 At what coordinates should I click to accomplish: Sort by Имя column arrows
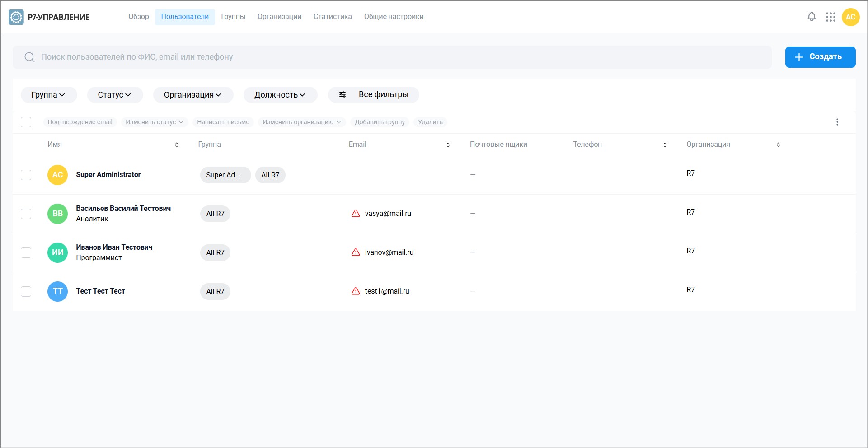(177, 145)
